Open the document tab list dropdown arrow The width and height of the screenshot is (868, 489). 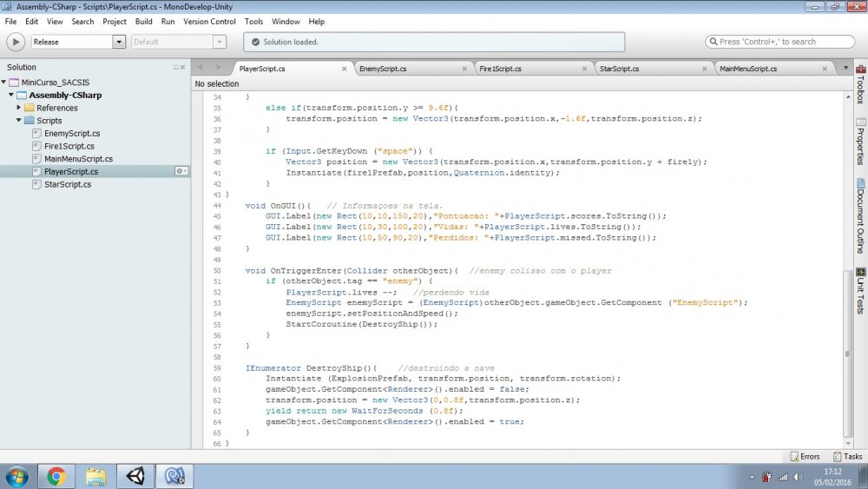(845, 68)
